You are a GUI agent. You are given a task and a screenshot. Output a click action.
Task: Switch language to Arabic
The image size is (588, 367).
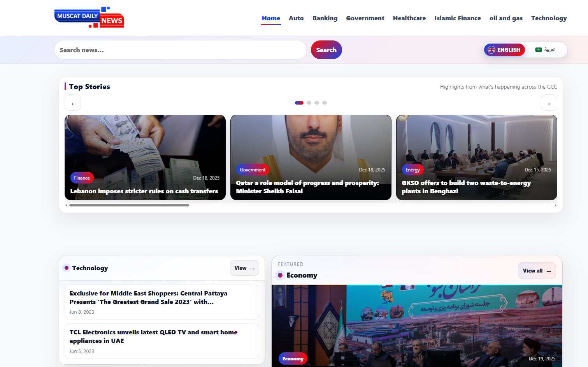pyautogui.click(x=545, y=50)
